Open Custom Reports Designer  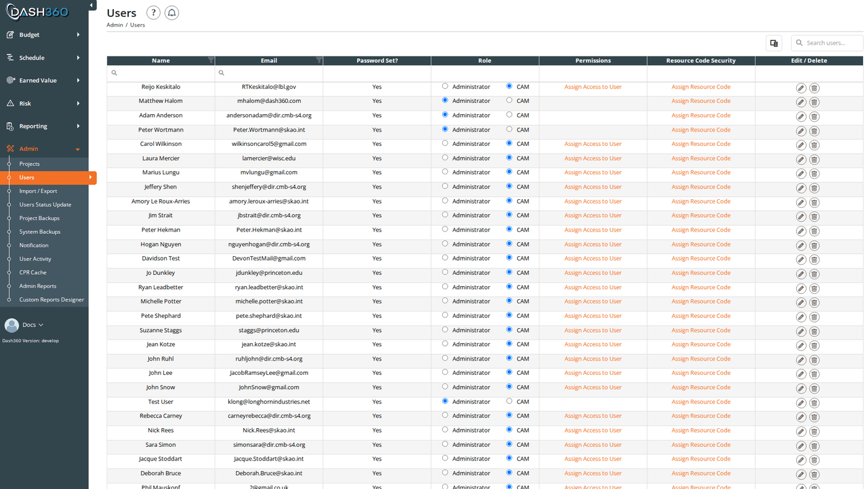(51, 300)
